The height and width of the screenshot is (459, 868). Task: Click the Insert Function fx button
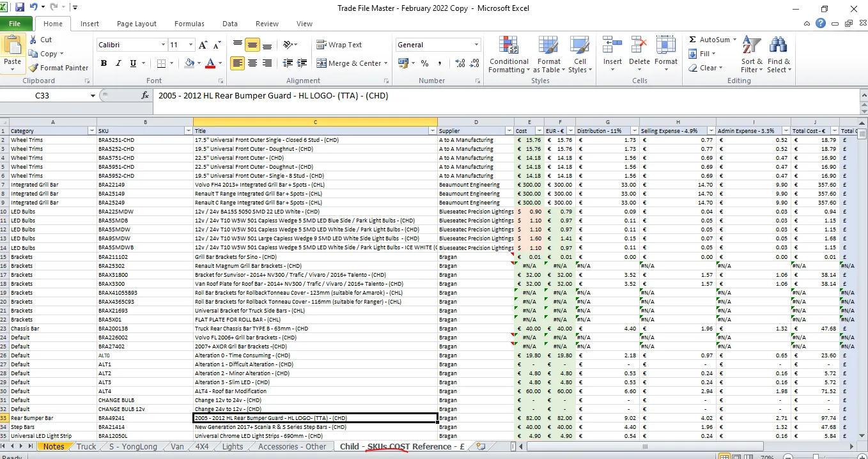click(145, 96)
